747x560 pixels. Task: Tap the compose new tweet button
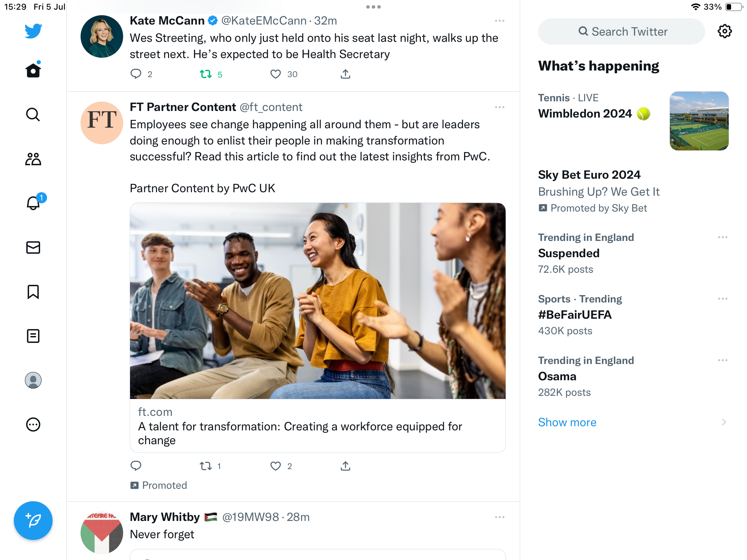(x=33, y=521)
